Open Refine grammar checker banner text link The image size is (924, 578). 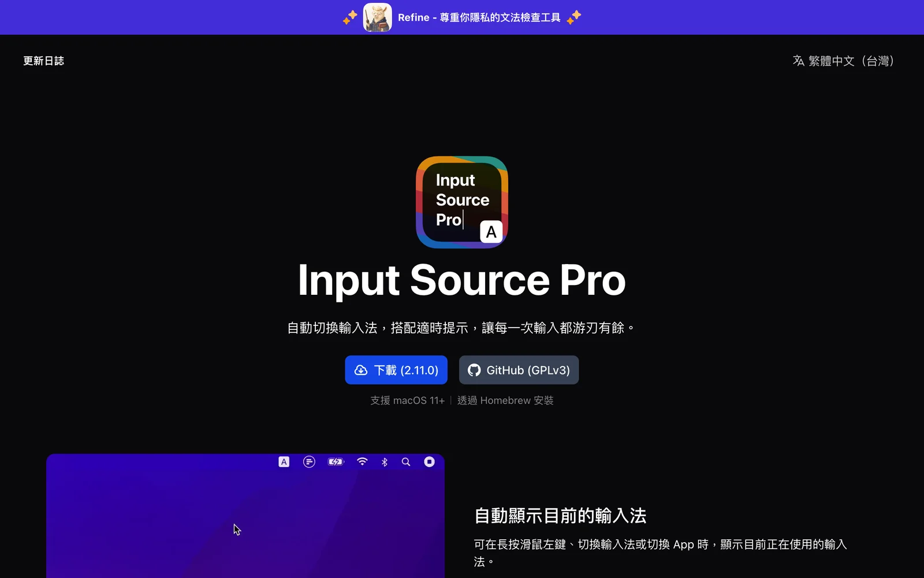[x=479, y=17]
